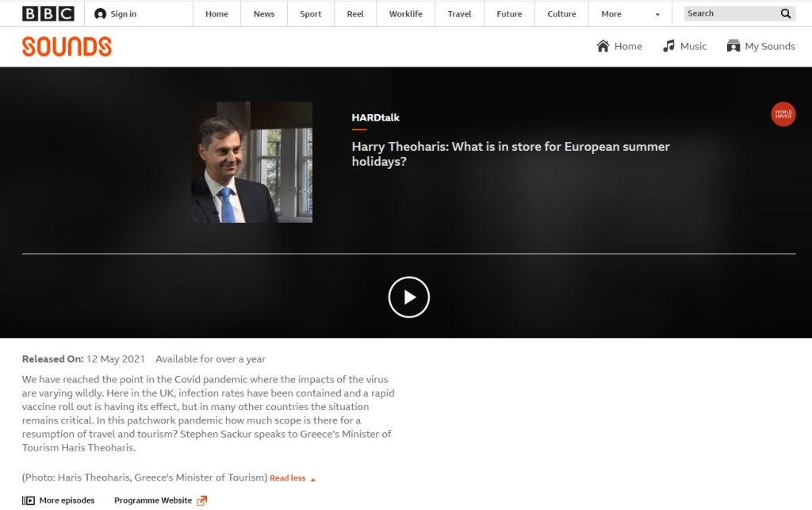Click the 'Available for over a year' text
Viewport: 812px width, 510px height.
pyautogui.click(x=210, y=359)
